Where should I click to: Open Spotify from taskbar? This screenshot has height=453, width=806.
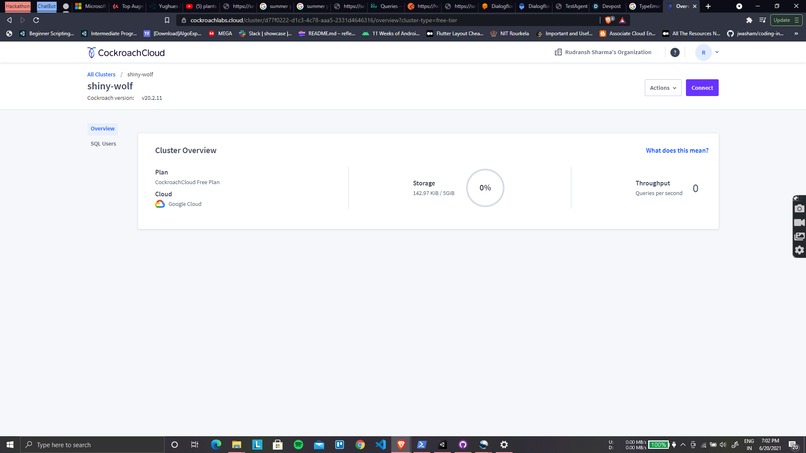click(x=298, y=445)
